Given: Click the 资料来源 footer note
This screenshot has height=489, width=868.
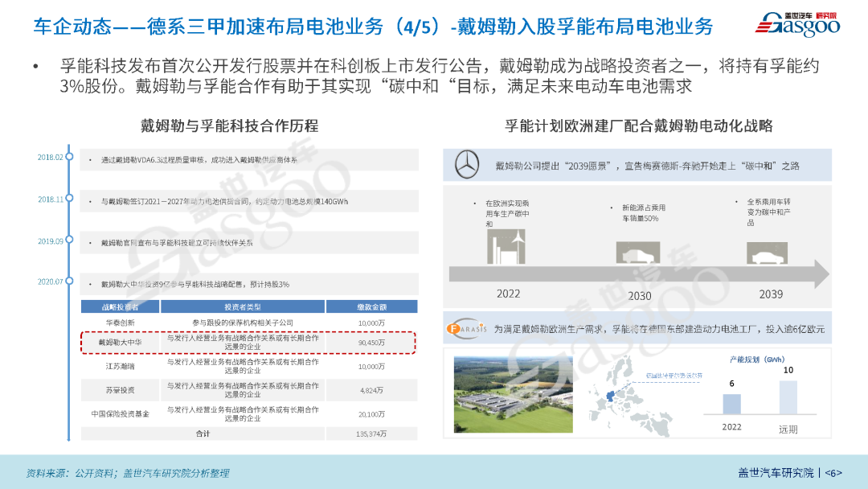Looking at the screenshot, I should [x=127, y=473].
